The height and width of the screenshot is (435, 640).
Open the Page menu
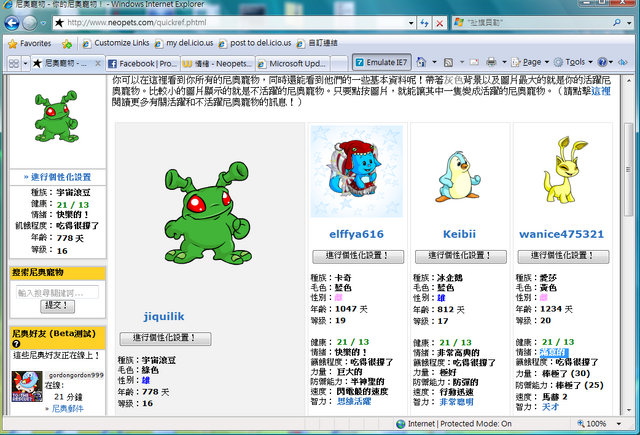[x=530, y=62]
